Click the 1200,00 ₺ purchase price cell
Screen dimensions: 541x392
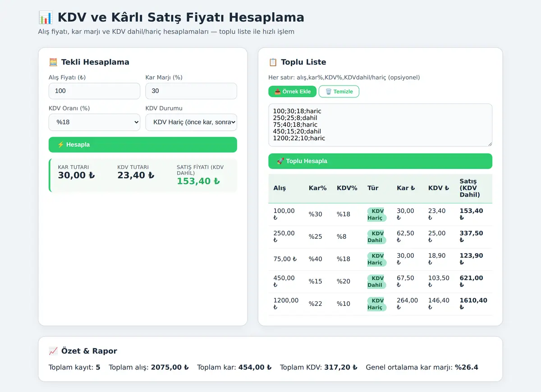tap(286, 304)
